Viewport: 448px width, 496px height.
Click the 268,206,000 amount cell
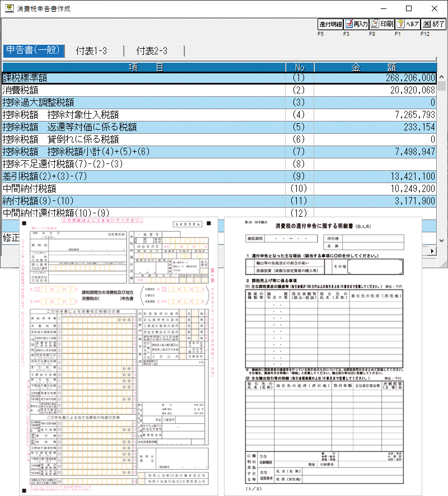coord(375,78)
